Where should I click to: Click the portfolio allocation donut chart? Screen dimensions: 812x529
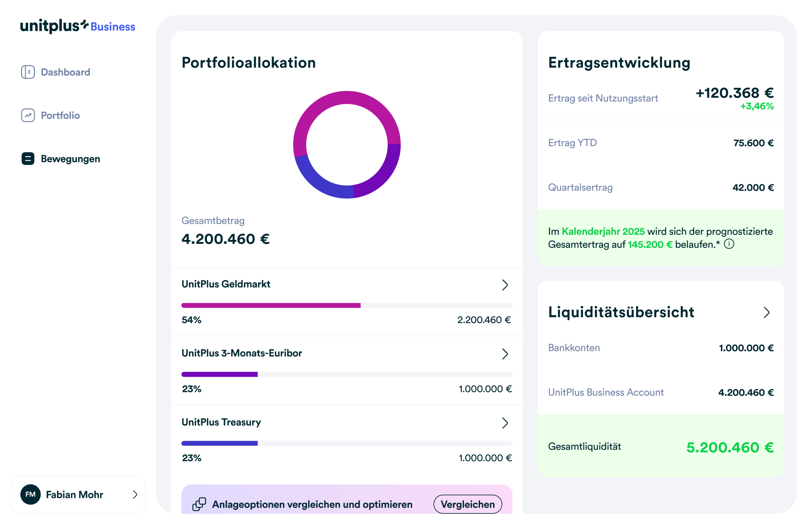[347, 145]
